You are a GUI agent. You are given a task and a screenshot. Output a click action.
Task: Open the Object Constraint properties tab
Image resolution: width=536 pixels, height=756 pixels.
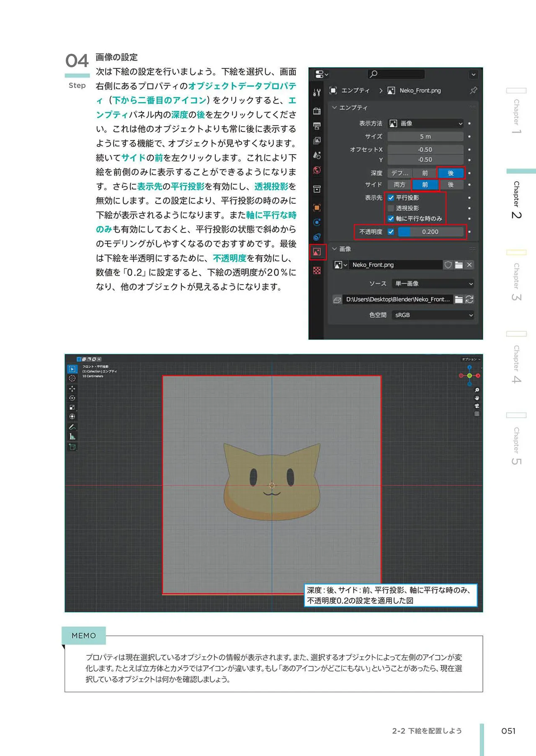317,237
